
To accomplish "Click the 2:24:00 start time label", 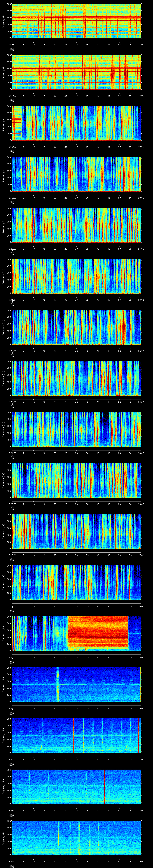I will pyautogui.click(x=12, y=453).
